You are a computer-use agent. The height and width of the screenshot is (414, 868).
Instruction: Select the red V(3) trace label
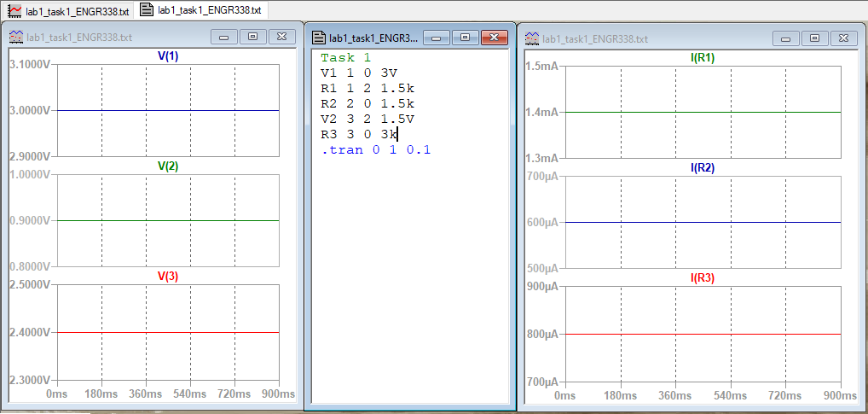(x=168, y=277)
